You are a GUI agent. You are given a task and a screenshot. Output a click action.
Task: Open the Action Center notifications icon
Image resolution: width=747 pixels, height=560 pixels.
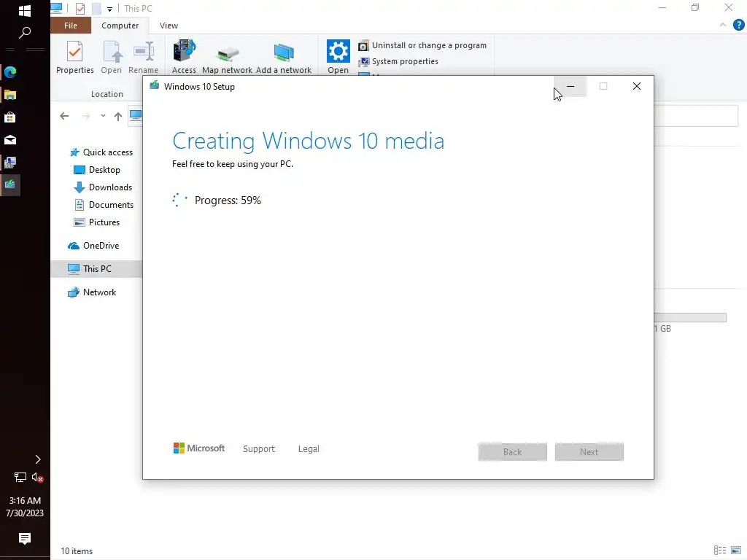tap(25, 538)
